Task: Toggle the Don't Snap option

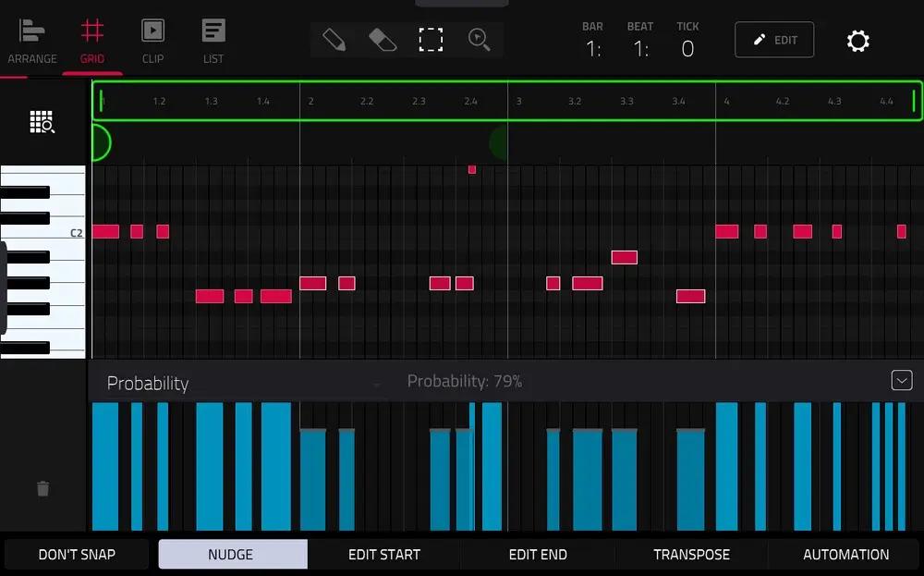Action: pos(77,555)
